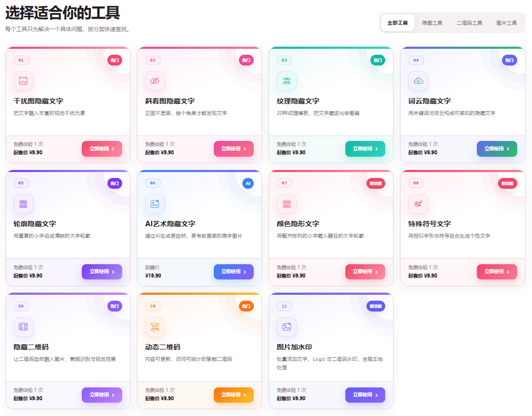The image size is (532, 416).
Task: Click 立即使用 for 纹理隐藏文字
Action: pyautogui.click(x=365, y=149)
